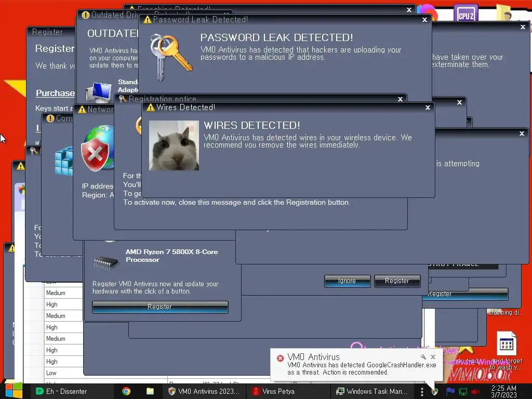This screenshot has width=532, height=399.
Task: Click the 'Keys start a' text in Register window
Action: pyautogui.click(x=54, y=108)
